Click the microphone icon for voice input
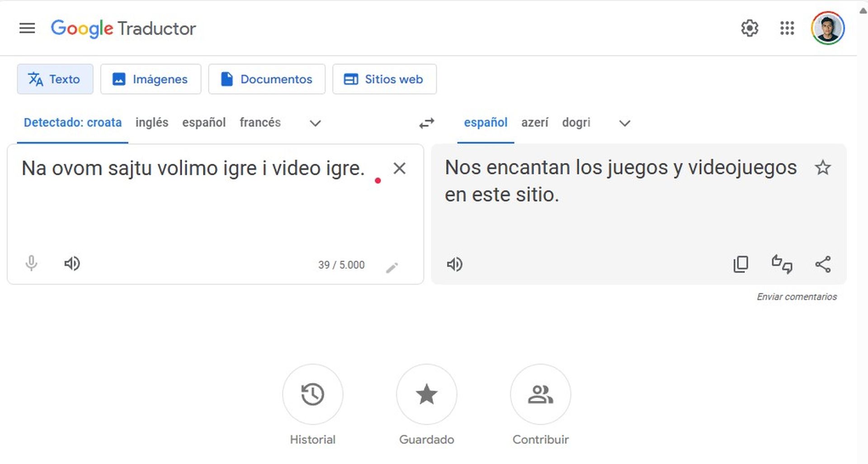This screenshot has height=464, width=868. pos(31,264)
